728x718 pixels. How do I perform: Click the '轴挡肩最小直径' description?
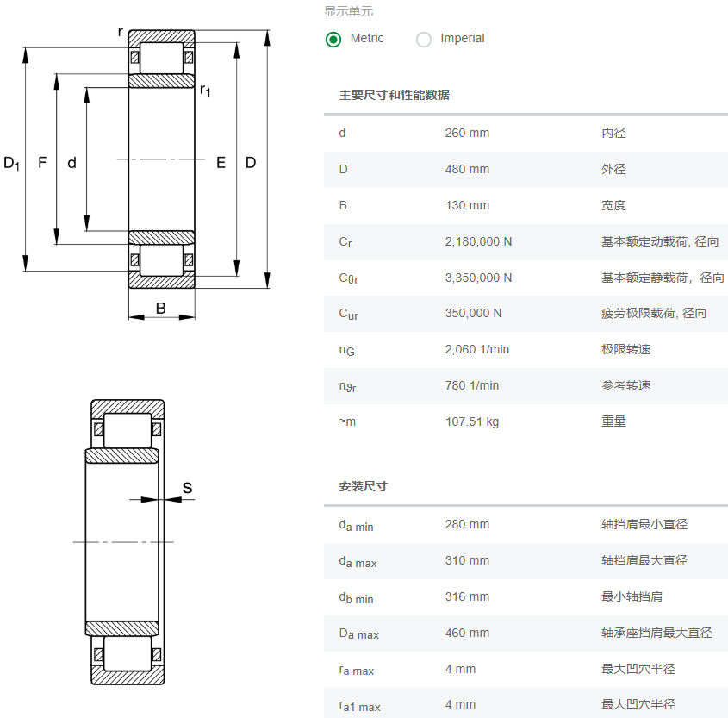click(644, 524)
